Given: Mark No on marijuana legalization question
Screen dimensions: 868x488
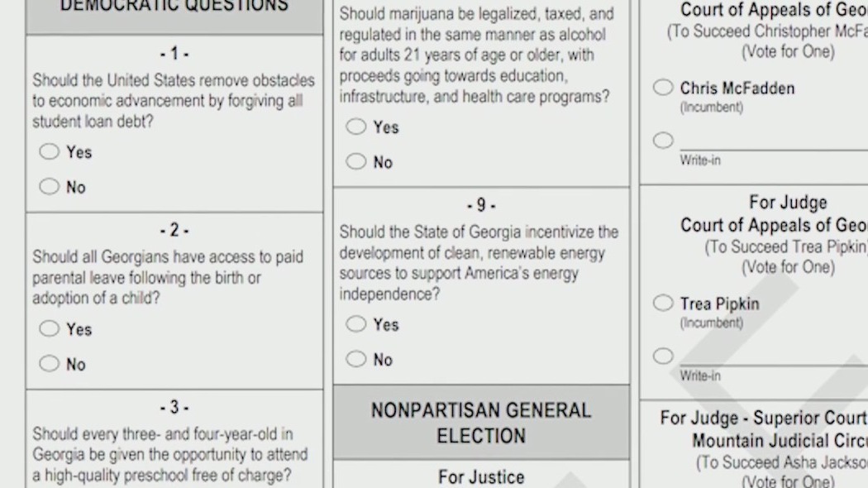Looking at the screenshot, I should tap(356, 161).
